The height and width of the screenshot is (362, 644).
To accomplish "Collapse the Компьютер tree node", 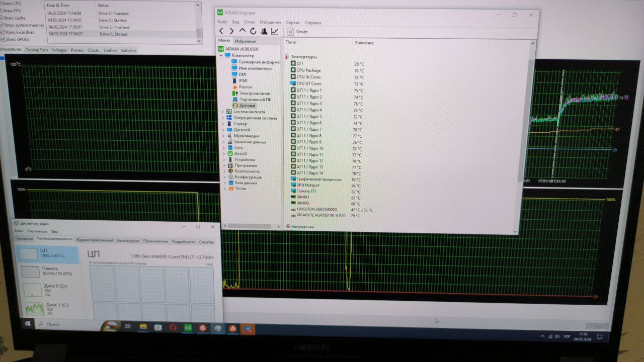I will pyautogui.click(x=221, y=55).
